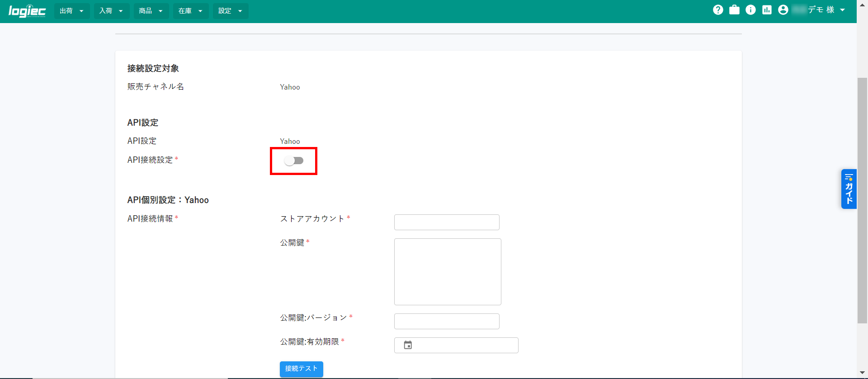
Task: Expand the 入荷 dropdown menu
Action: point(111,11)
